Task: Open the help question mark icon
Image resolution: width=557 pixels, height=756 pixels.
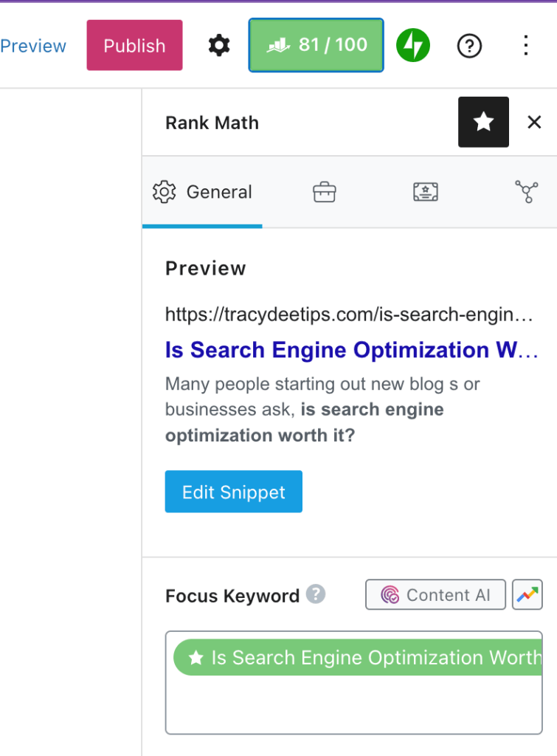Action: click(469, 46)
